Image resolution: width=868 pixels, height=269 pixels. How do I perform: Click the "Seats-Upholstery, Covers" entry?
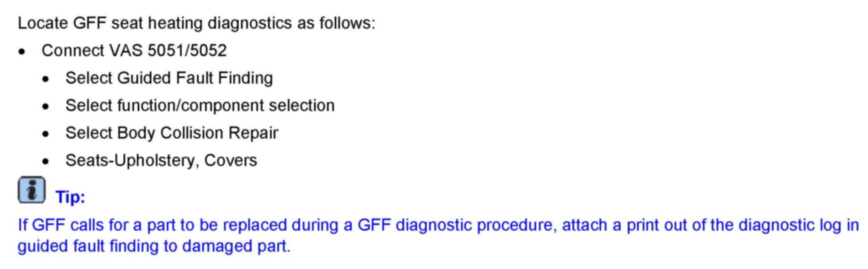point(161,160)
